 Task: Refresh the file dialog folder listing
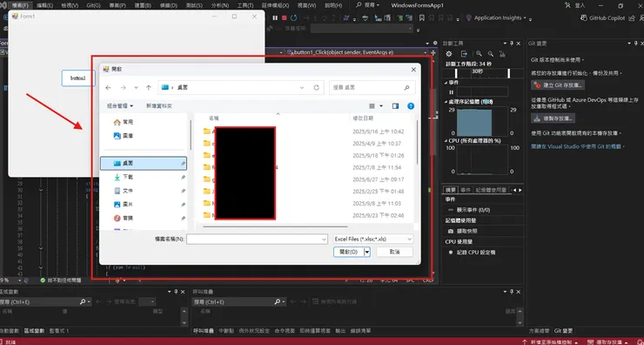click(316, 88)
